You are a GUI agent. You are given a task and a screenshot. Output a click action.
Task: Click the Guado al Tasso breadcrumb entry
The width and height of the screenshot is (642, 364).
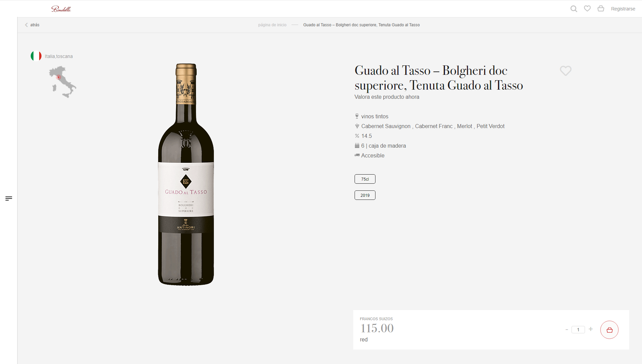(x=361, y=25)
